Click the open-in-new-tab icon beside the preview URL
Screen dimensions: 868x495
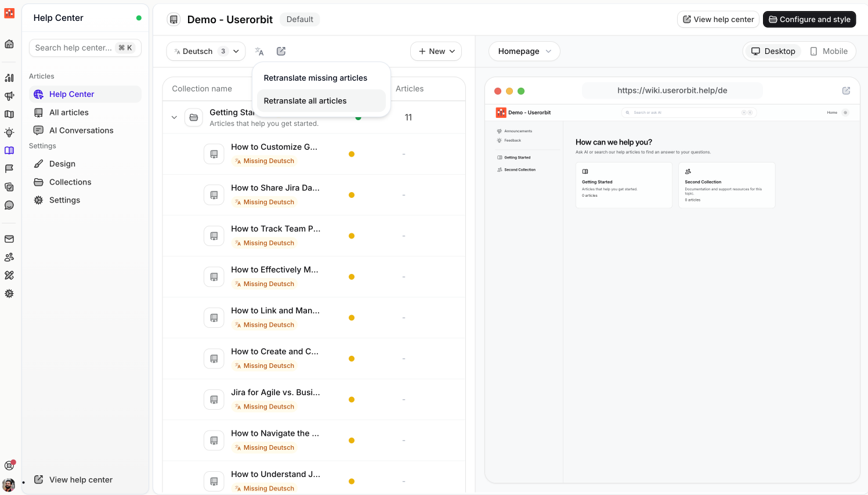(847, 91)
